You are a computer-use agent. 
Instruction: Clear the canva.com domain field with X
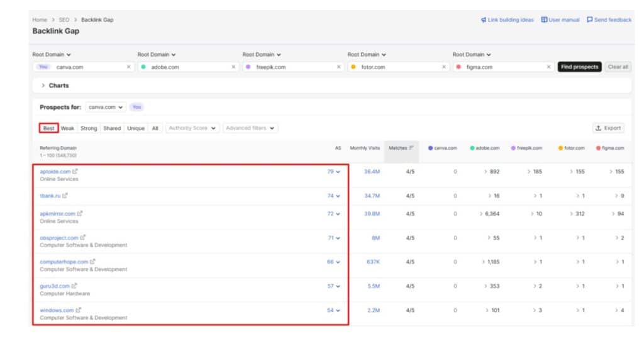128,67
